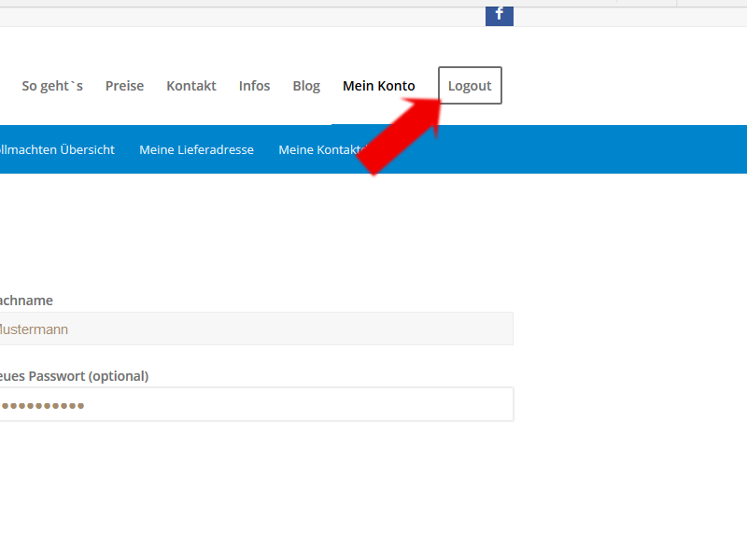Viewport: 747px width, 560px height.
Task: Open the Meine Lieferadresse tab
Action: click(x=196, y=149)
